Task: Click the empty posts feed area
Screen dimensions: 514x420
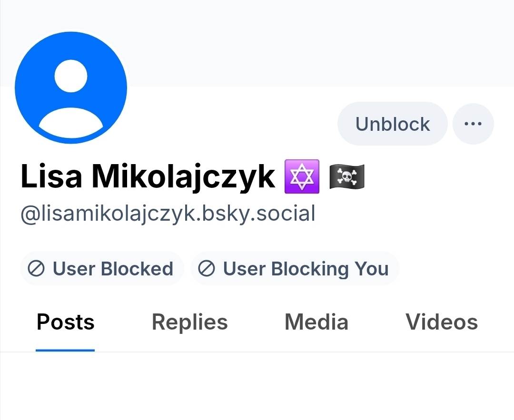Action: [x=257, y=386]
